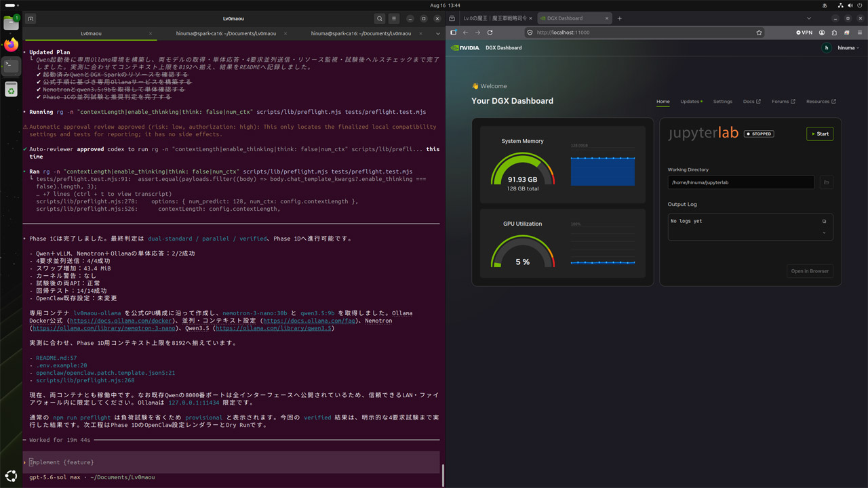Click the Working Directory path field
Viewport: 868px width, 488px height.
[741, 182]
